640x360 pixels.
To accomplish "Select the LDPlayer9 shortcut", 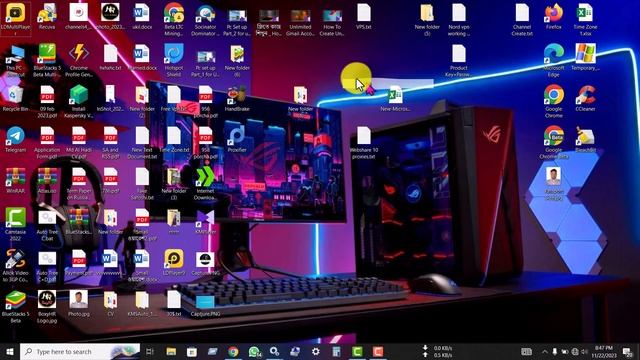I will (174, 262).
